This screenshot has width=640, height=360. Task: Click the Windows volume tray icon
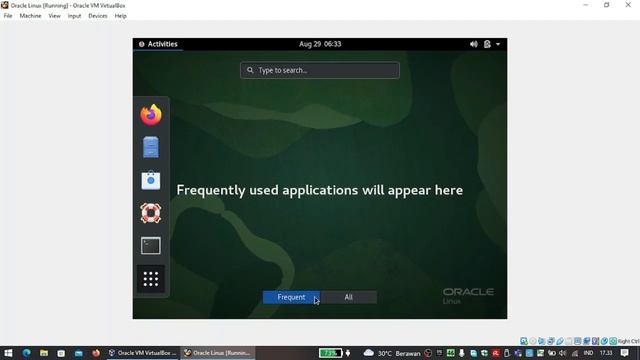563,353
